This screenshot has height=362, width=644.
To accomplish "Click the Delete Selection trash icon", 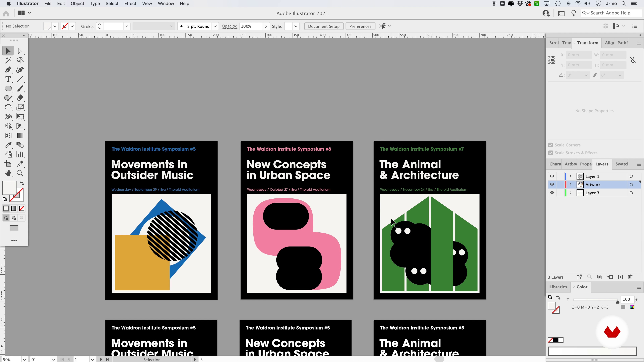I will point(630,277).
